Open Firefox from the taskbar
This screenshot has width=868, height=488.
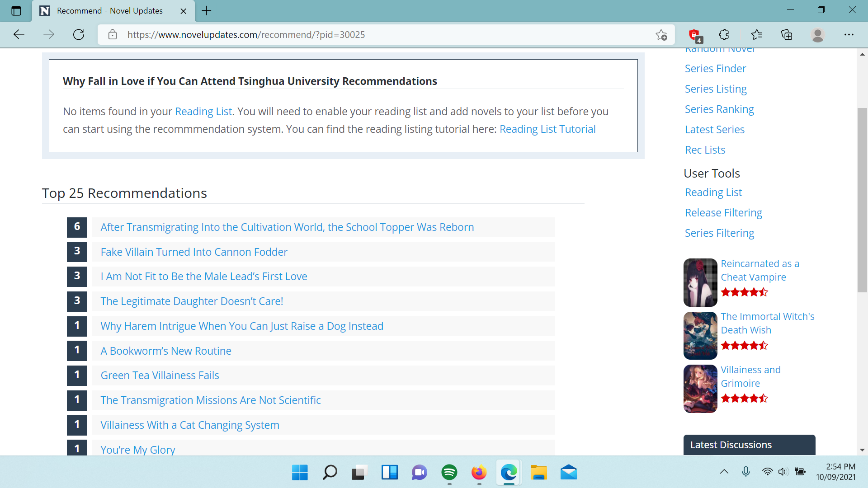[479, 473]
